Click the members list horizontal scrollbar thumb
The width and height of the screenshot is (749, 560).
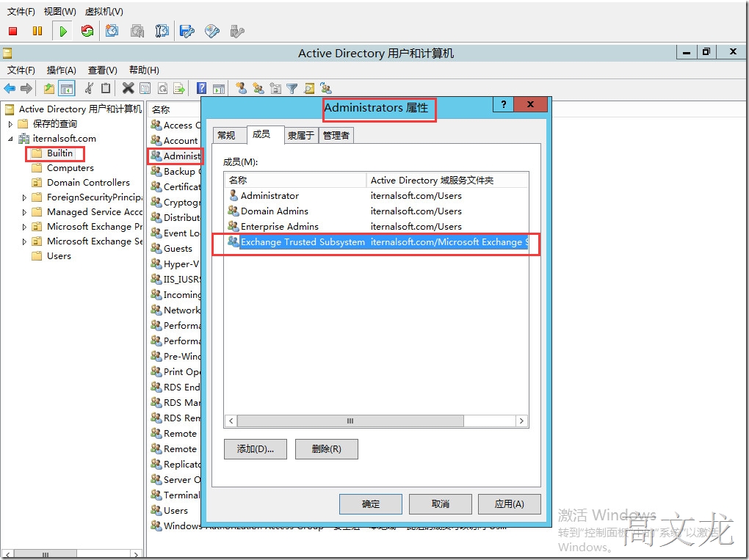coord(350,421)
